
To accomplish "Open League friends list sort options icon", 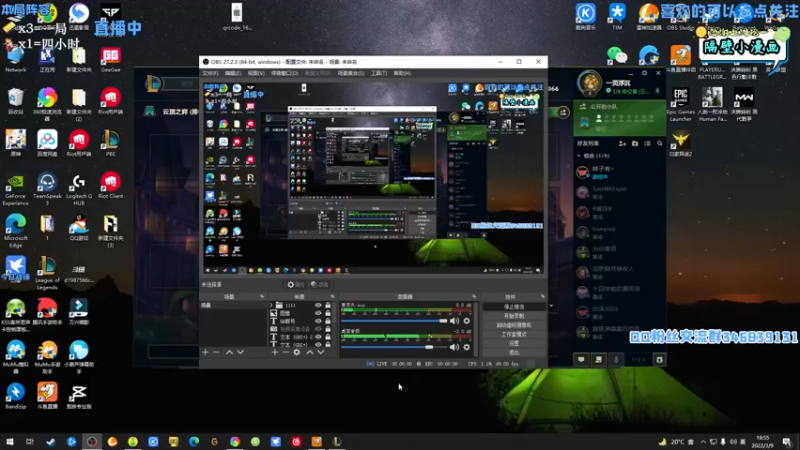I will [647, 144].
